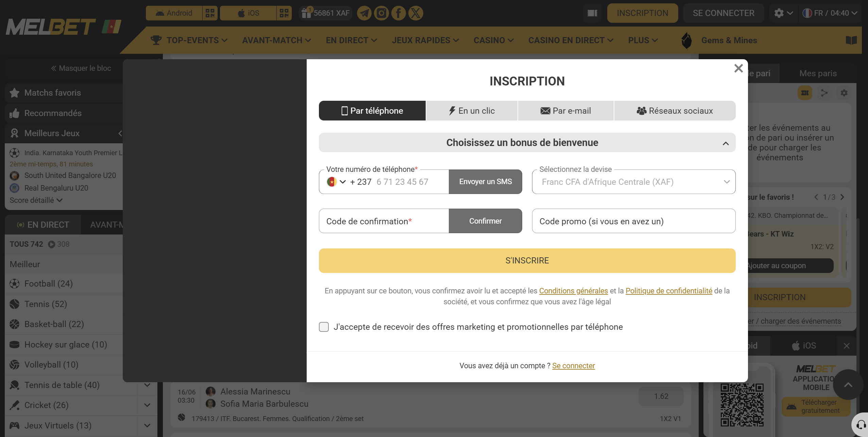Expand Score détaillé

36,200
